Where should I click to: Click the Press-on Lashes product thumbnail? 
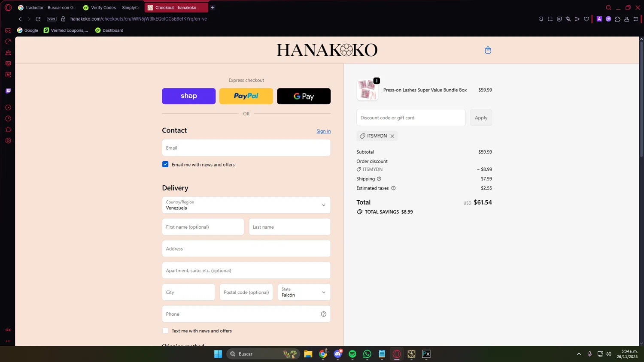[x=368, y=90]
